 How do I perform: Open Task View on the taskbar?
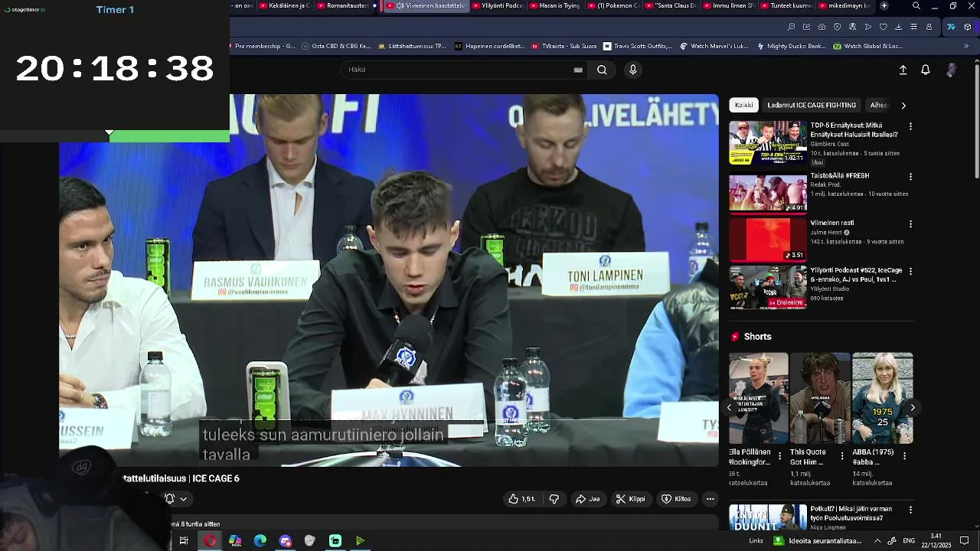(184, 541)
